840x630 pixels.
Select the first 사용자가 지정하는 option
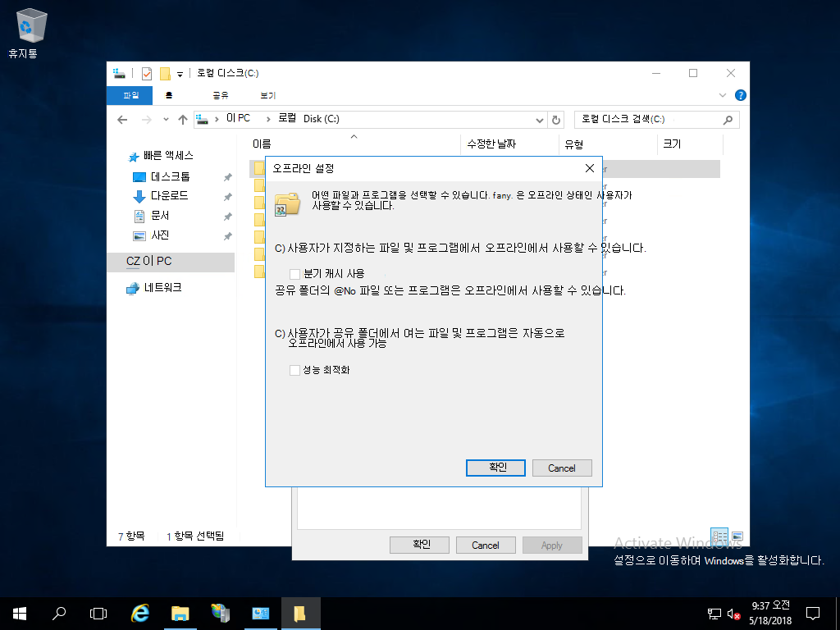[279, 248]
